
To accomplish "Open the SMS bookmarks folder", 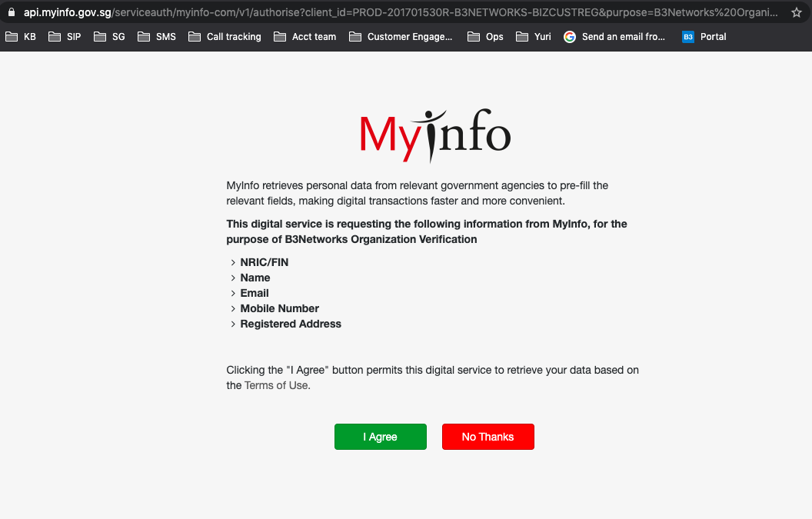I will click(156, 37).
